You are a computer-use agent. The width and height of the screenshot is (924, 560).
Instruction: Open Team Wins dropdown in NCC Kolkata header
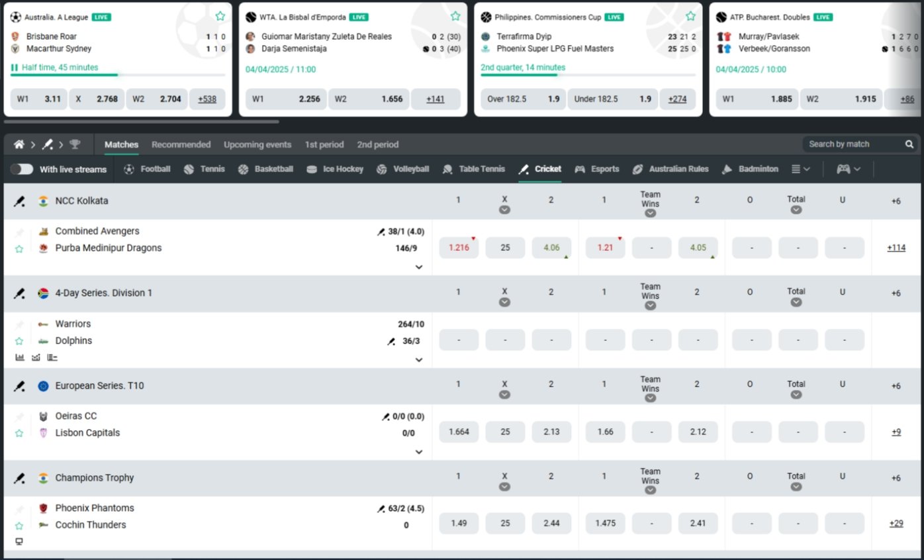click(x=651, y=213)
